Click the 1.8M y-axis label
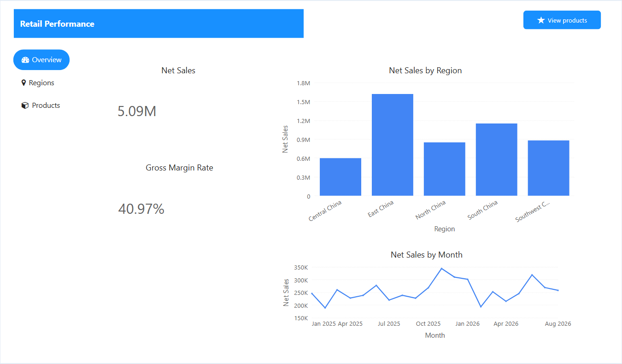 click(x=304, y=83)
